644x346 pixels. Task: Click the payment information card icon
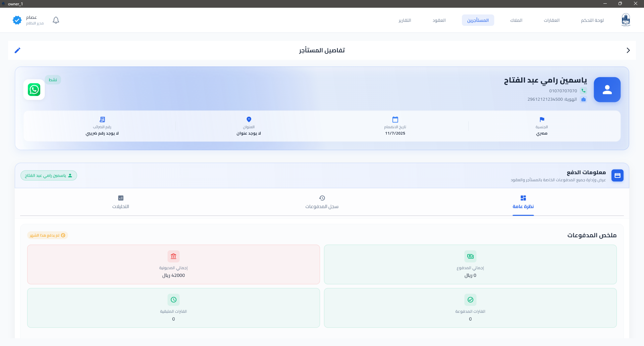pos(617,176)
